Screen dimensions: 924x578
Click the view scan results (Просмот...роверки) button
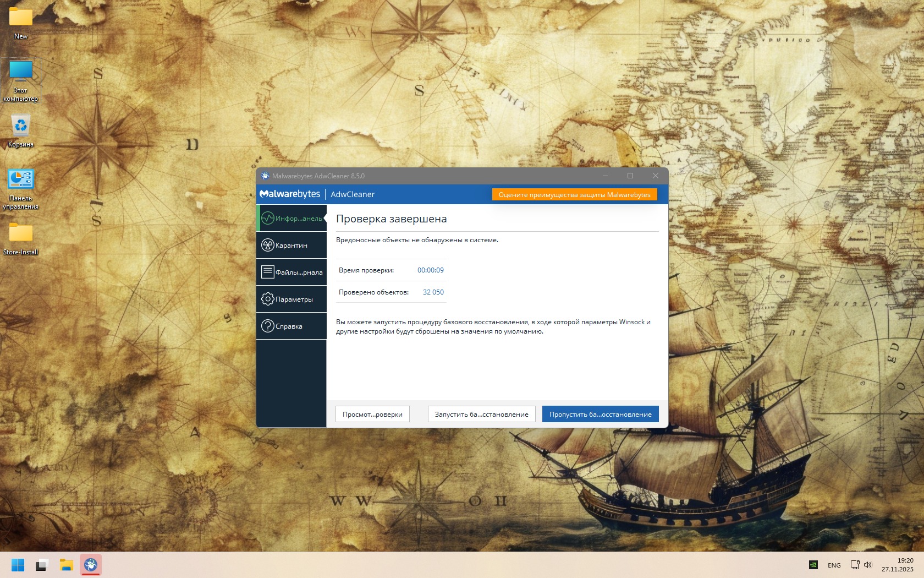[x=372, y=415]
